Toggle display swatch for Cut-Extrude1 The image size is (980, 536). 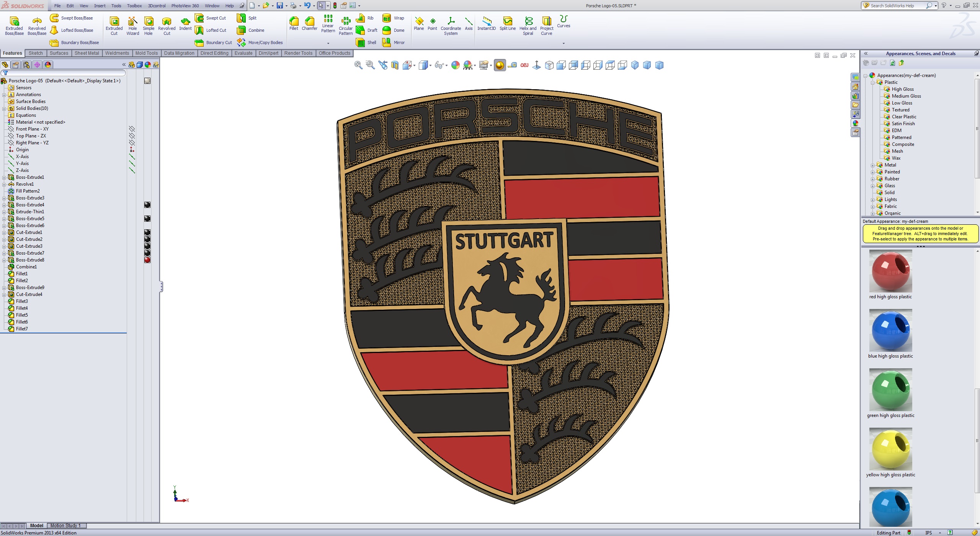click(x=147, y=232)
